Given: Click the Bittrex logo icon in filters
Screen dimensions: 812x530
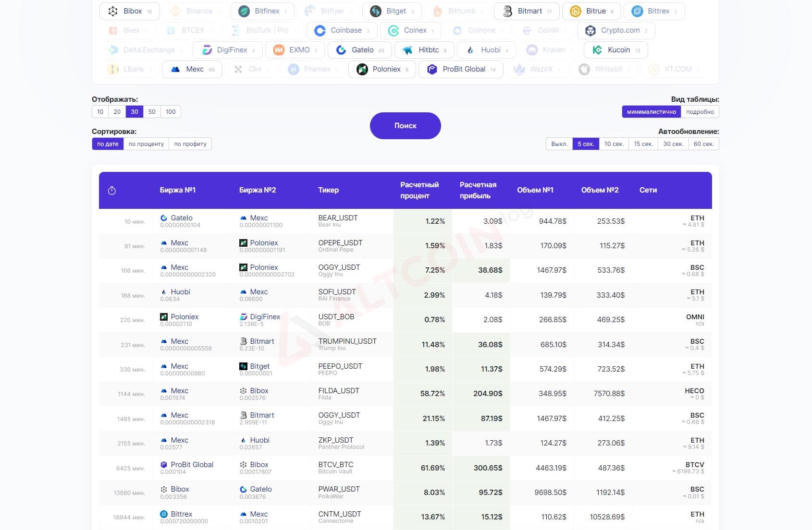Looking at the screenshot, I should pyautogui.click(x=637, y=11).
